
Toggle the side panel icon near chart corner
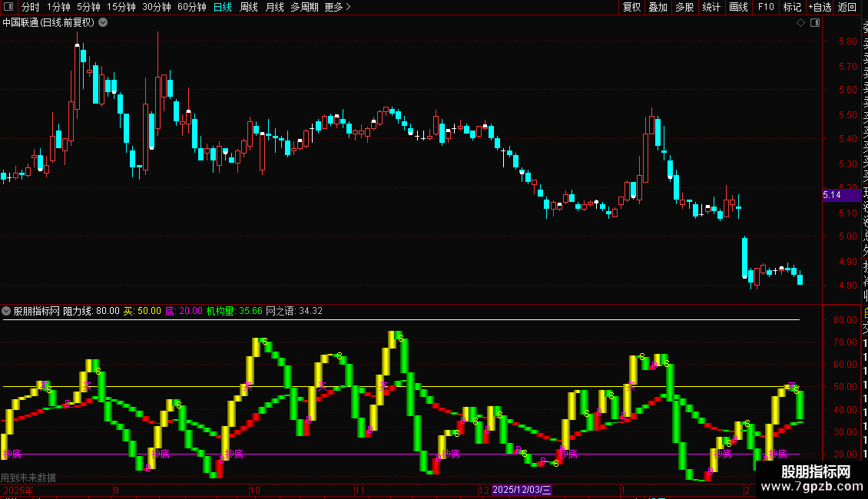pyautogui.click(x=815, y=23)
